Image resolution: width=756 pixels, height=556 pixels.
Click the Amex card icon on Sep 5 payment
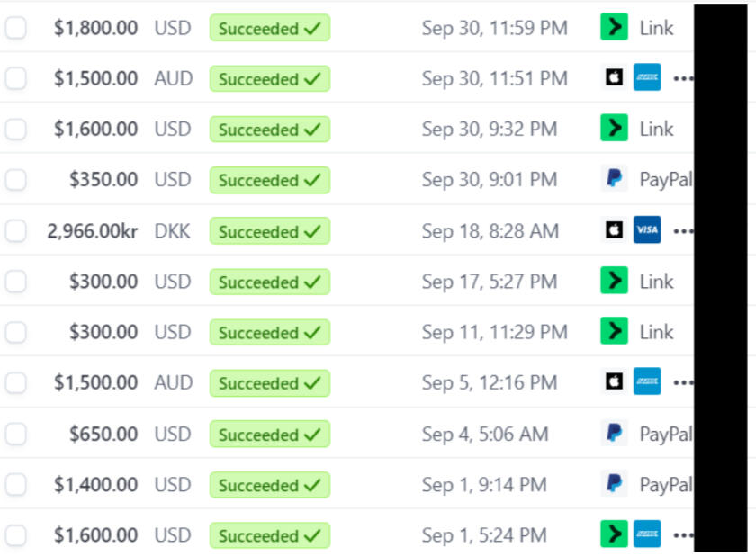[646, 382]
